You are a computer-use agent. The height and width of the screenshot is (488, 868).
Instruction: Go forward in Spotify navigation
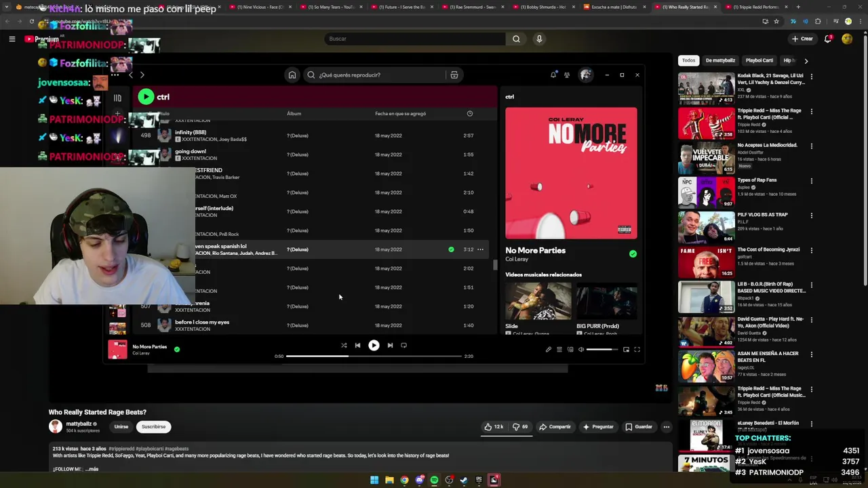click(142, 75)
